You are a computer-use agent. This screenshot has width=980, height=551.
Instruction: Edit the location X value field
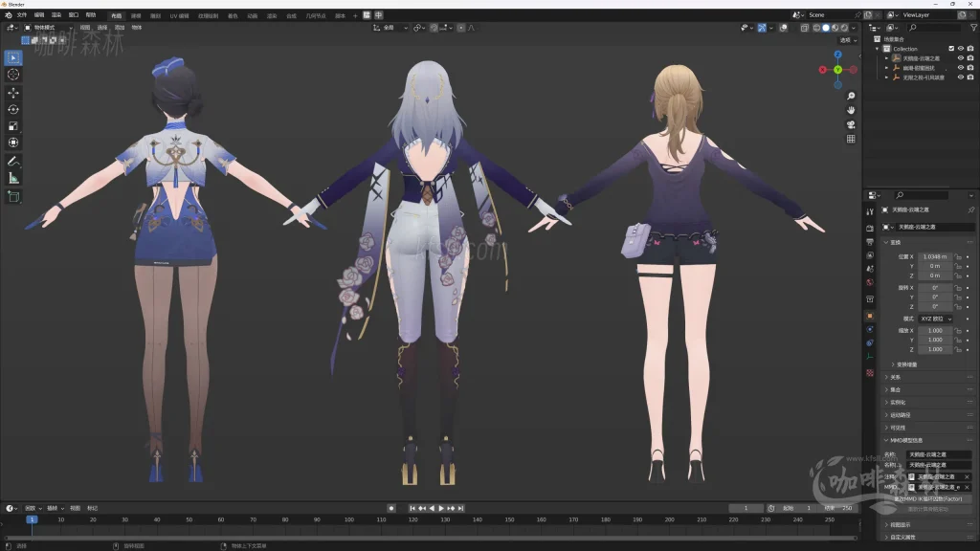[x=936, y=256]
